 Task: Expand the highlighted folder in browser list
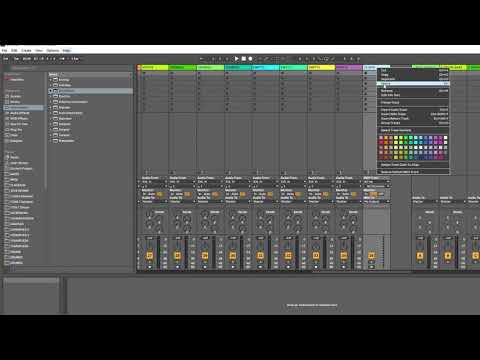[51, 91]
